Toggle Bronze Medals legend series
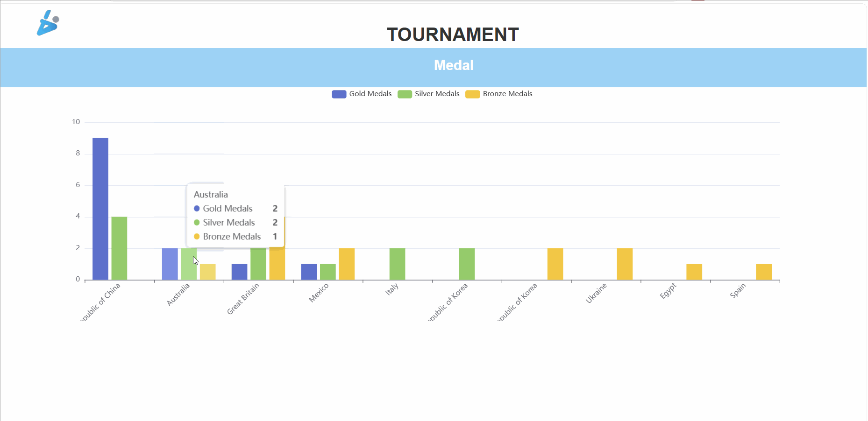 499,94
